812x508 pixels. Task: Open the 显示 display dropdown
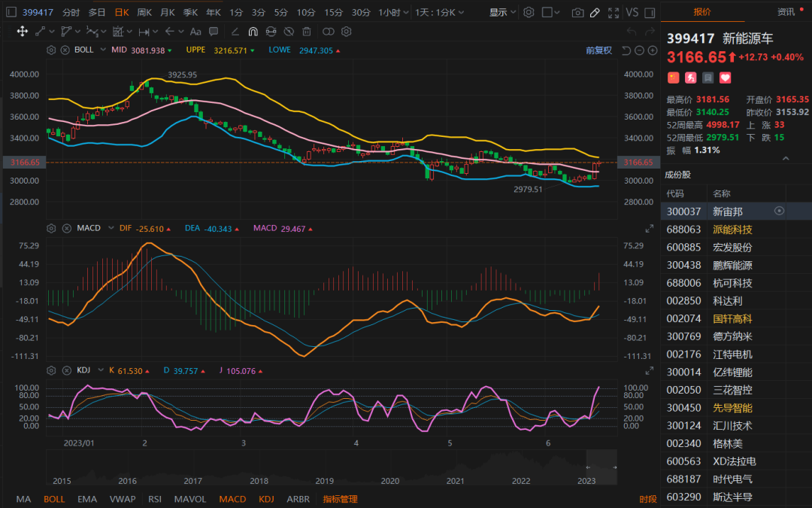(502, 13)
